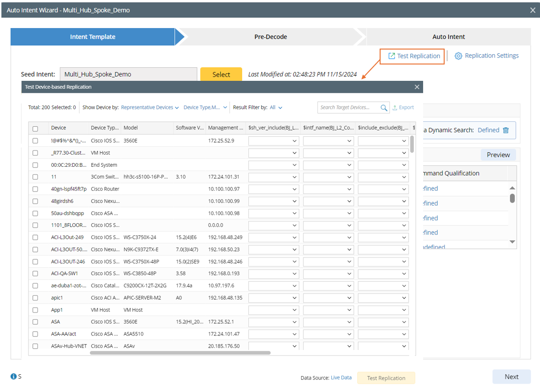This screenshot has width=540, height=392.
Task: Switch to the Pre-Decode step tab
Action: (x=270, y=37)
